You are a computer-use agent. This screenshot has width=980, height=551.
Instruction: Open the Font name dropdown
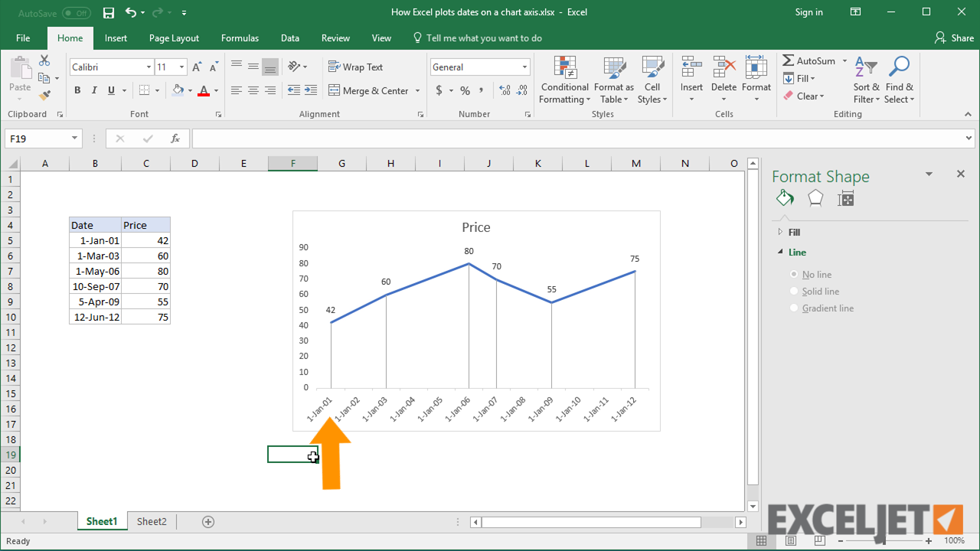pos(149,67)
